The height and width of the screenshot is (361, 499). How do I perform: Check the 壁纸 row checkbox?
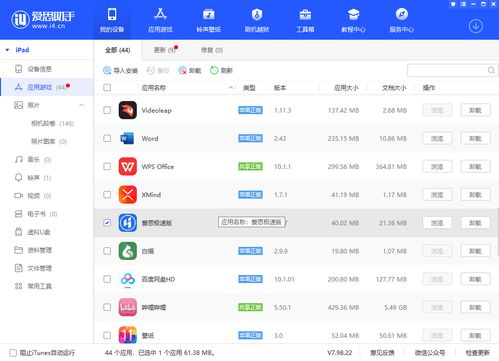click(x=107, y=335)
